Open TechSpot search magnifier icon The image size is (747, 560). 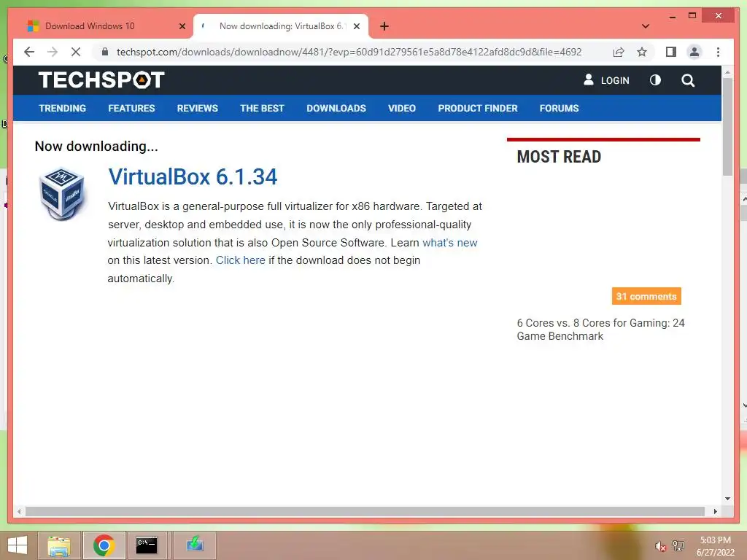(x=687, y=80)
